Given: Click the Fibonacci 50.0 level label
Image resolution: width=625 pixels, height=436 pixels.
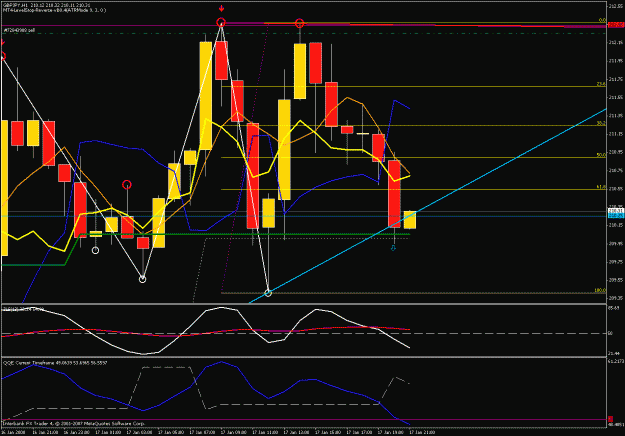Looking at the screenshot, I should click(x=601, y=155).
